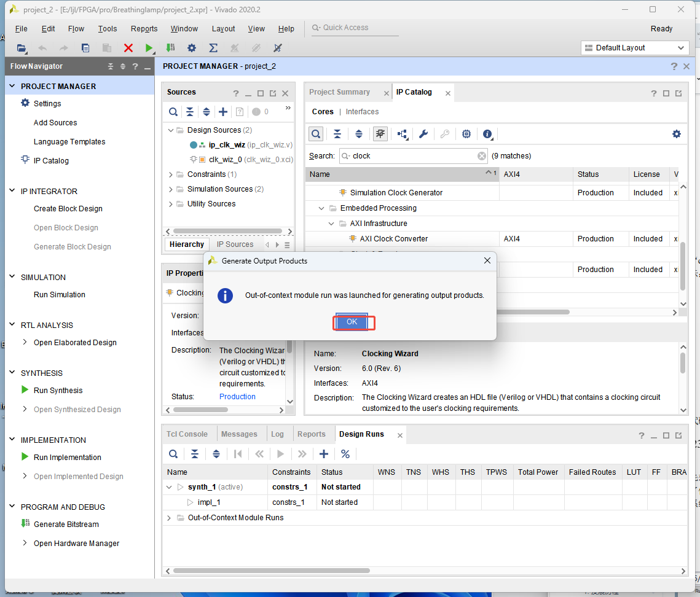Collapse all in Design Runs
700x597 pixels.
tap(195, 454)
